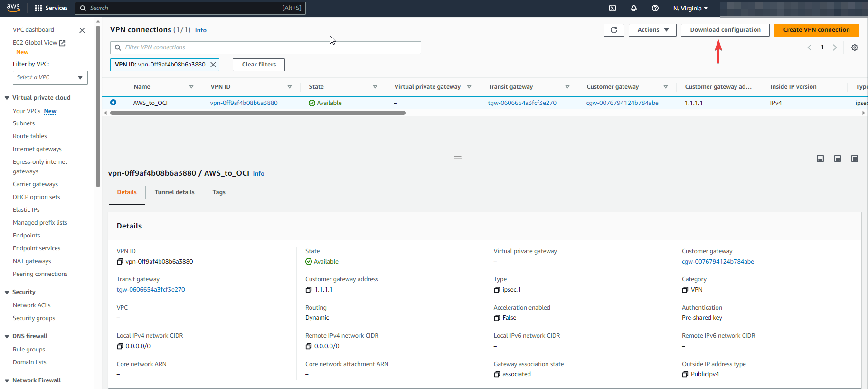Open the Actions dropdown menu
868x389 pixels.
tap(652, 30)
